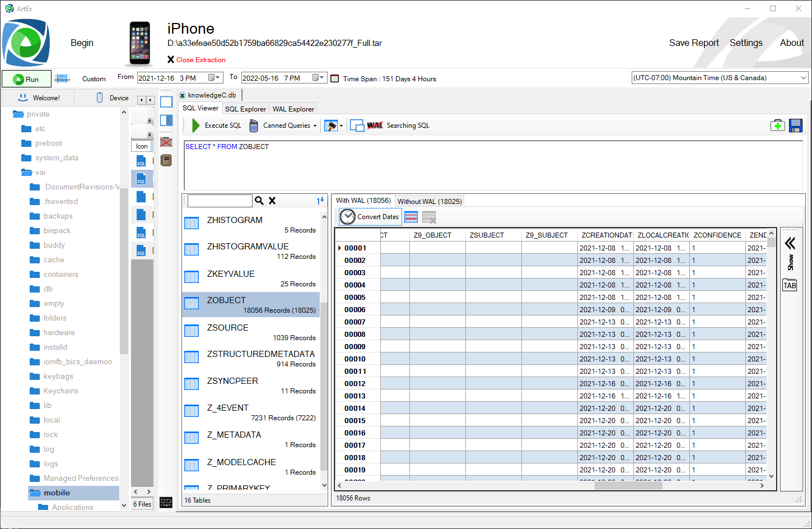Open Save Report
Viewport: 812px width, 529px height.
coord(694,43)
